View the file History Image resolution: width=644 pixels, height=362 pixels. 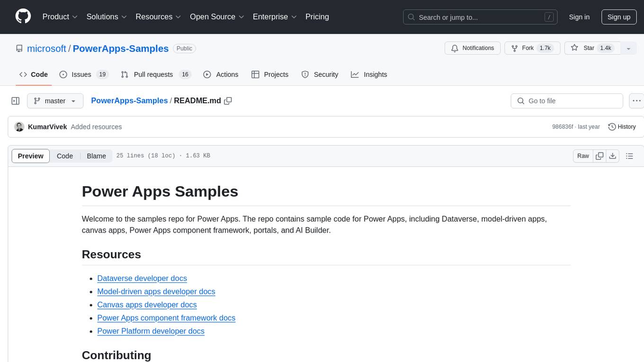(x=622, y=127)
